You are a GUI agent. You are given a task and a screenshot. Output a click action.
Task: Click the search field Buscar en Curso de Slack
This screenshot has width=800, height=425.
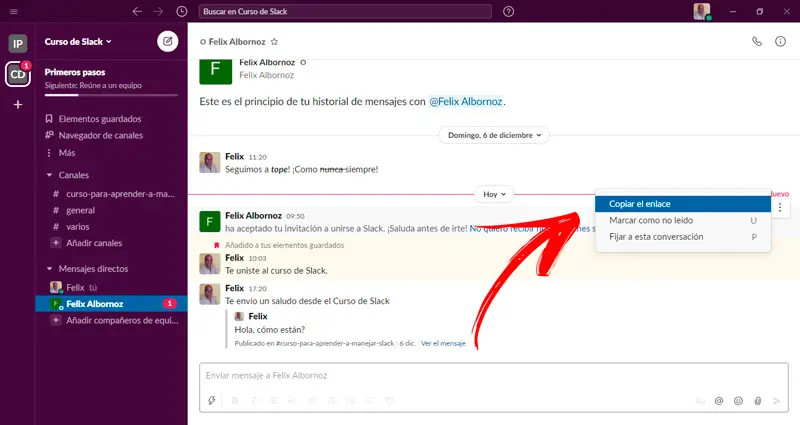click(x=345, y=11)
